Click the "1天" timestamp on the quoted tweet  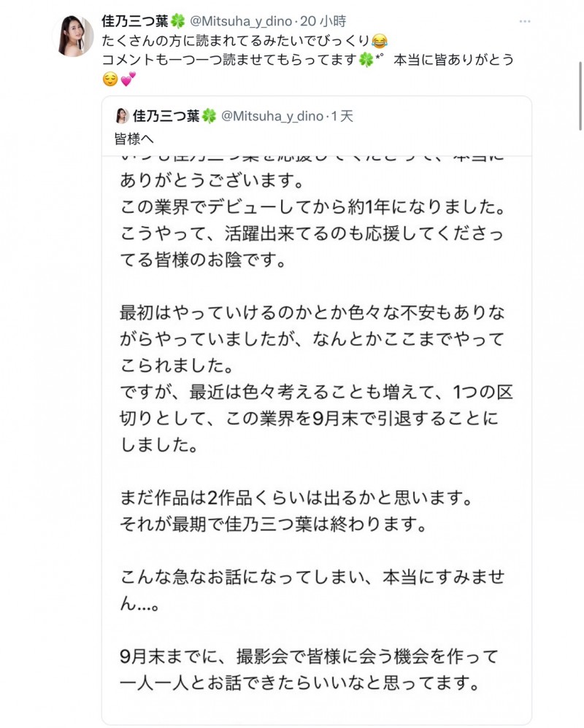click(343, 114)
